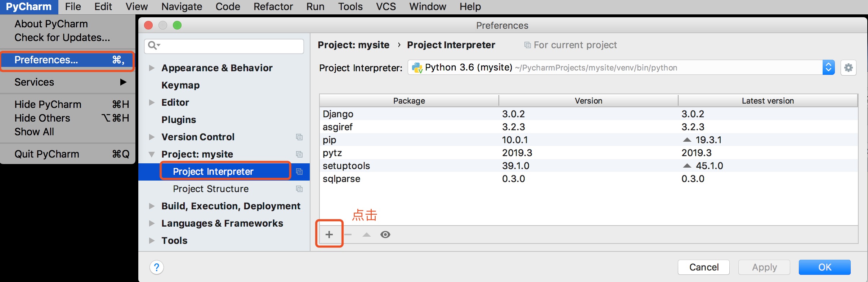Image resolution: width=868 pixels, height=282 pixels.
Task: Collapse the Project: mysite section
Action: 152,154
